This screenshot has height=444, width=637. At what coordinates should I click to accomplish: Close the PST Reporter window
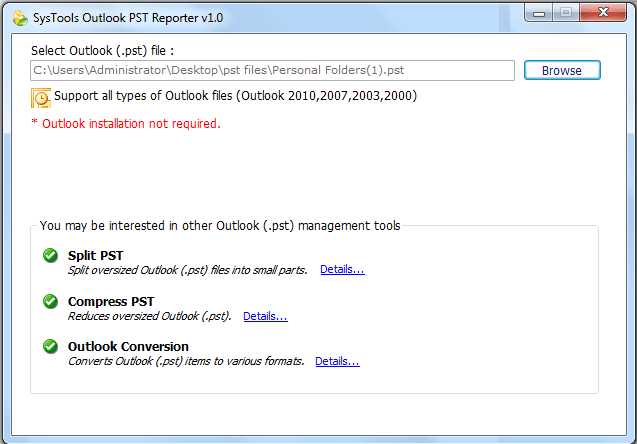[x=603, y=13]
